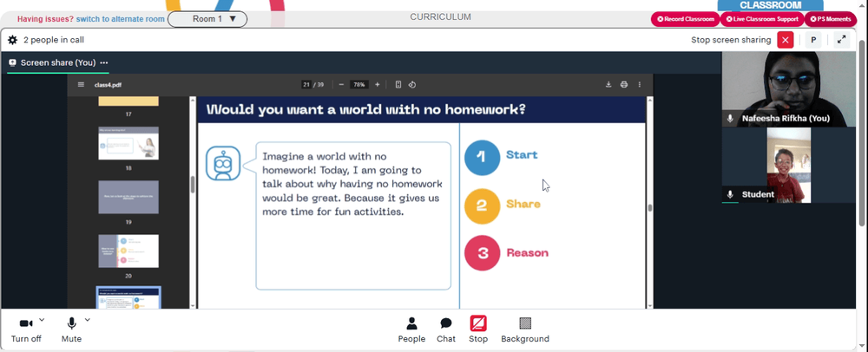Screen dimensions: 868x352
Task: Open call settings gear icon
Action: coord(12,40)
